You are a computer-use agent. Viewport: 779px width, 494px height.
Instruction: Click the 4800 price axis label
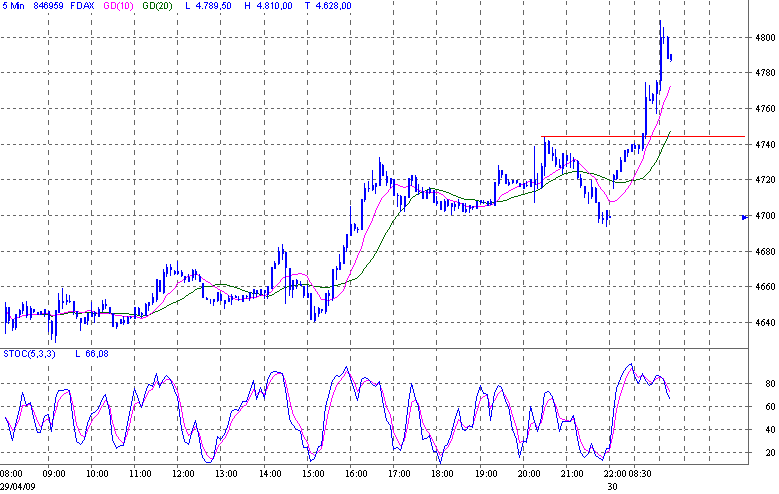[x=765, y=38]
